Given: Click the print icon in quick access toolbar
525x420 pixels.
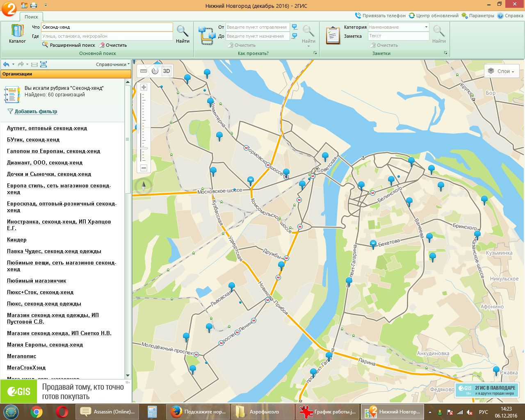Looking at the screenshot, I should pos(34,5).
